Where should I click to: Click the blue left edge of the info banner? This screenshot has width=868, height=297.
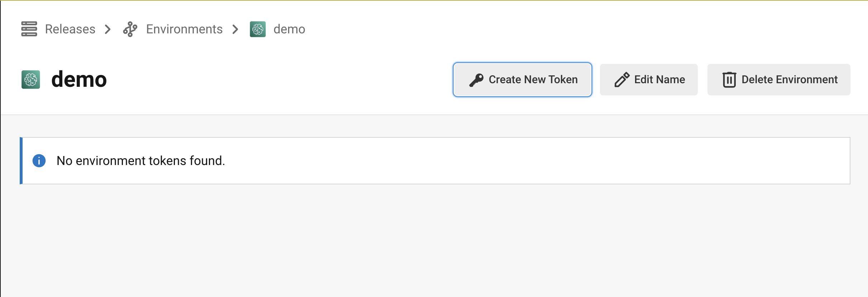pyautogui.click(x=22, y=160)
